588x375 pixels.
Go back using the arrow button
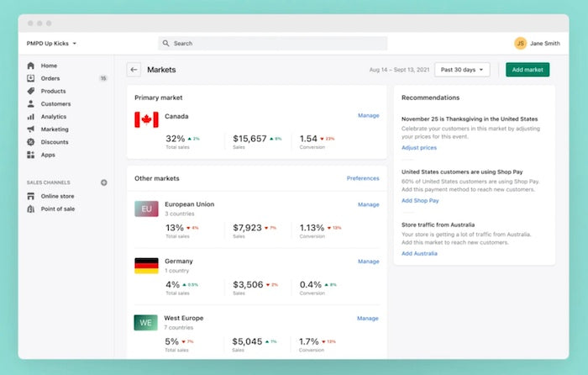coord(134,70)
